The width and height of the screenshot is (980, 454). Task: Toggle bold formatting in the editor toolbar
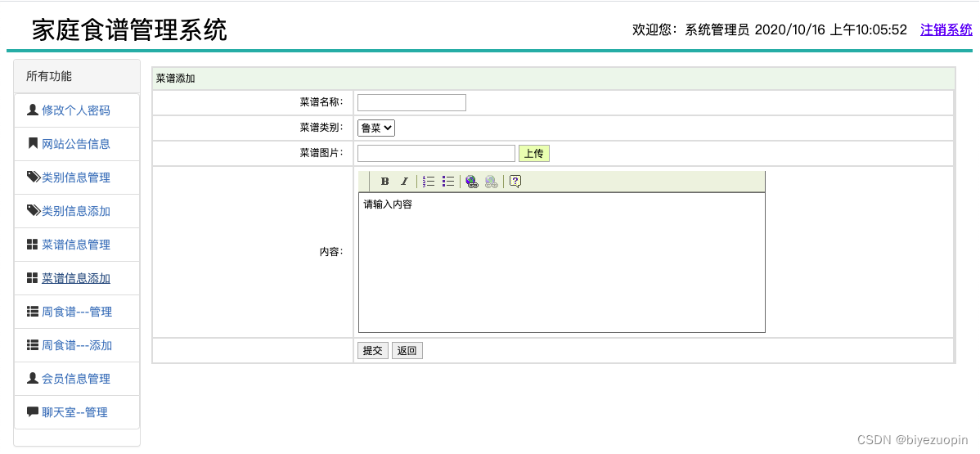point(385,182)
